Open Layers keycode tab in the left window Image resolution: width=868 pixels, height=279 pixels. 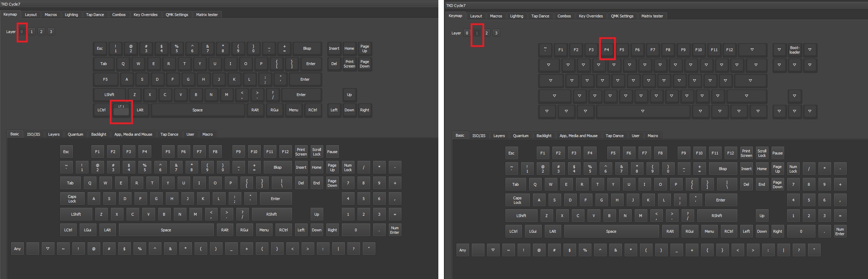[x=54, y=134]
